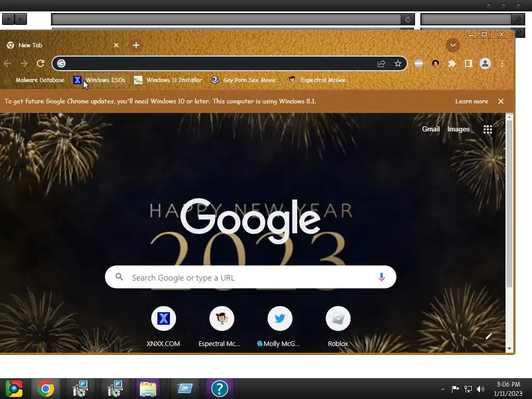Click back arrow in background window
The height and width of the screenshot is (399, 532).
8,19
